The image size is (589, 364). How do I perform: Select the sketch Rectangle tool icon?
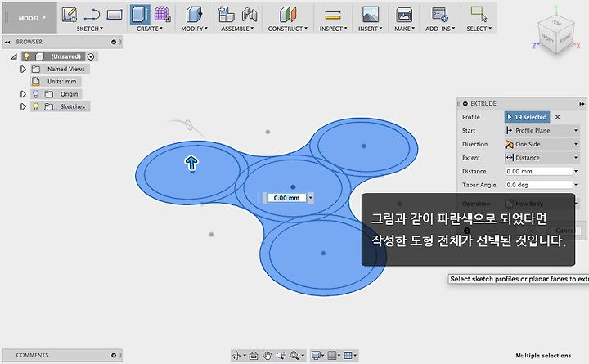[x=115, y=15]
